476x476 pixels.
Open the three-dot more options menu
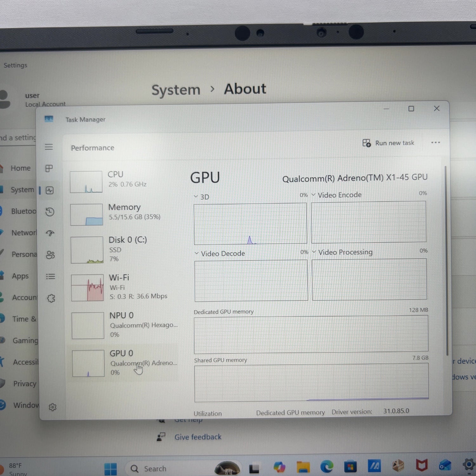[436, 142]
